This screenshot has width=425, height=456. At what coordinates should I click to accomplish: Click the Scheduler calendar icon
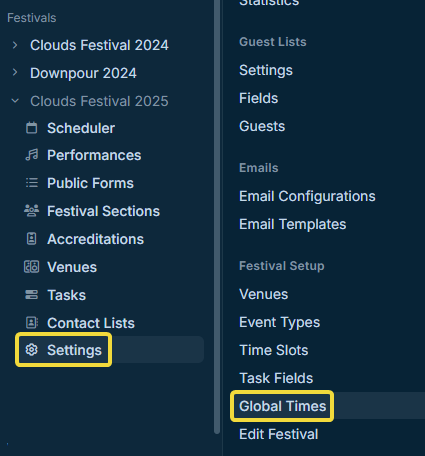32,128
